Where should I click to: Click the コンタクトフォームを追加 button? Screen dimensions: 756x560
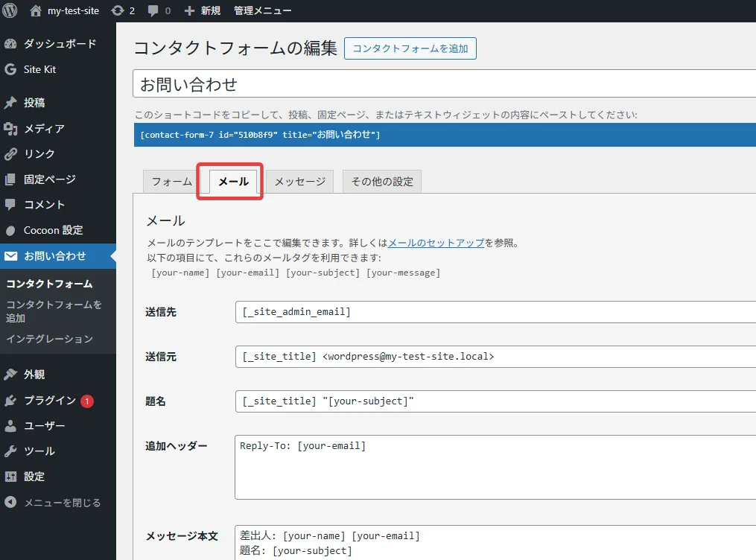[410, 48]
